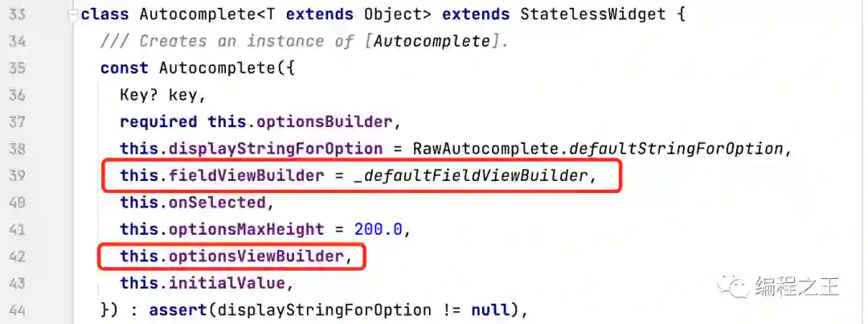Image resolution: width=868 pixels, height=324 pixels.
Task: Click the WeChat logo watermark icon
Action: point(732,287)
